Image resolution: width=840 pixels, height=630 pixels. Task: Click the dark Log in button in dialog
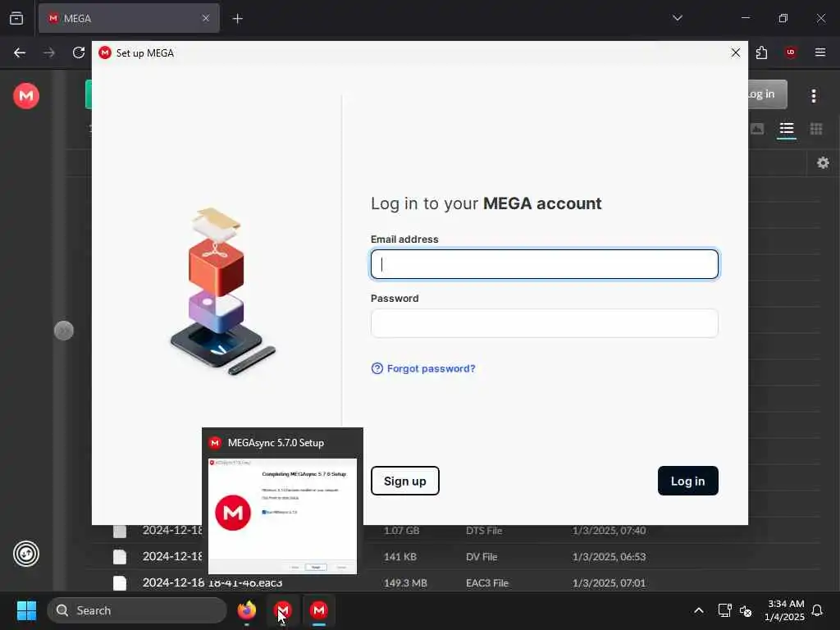pos(688,481)
